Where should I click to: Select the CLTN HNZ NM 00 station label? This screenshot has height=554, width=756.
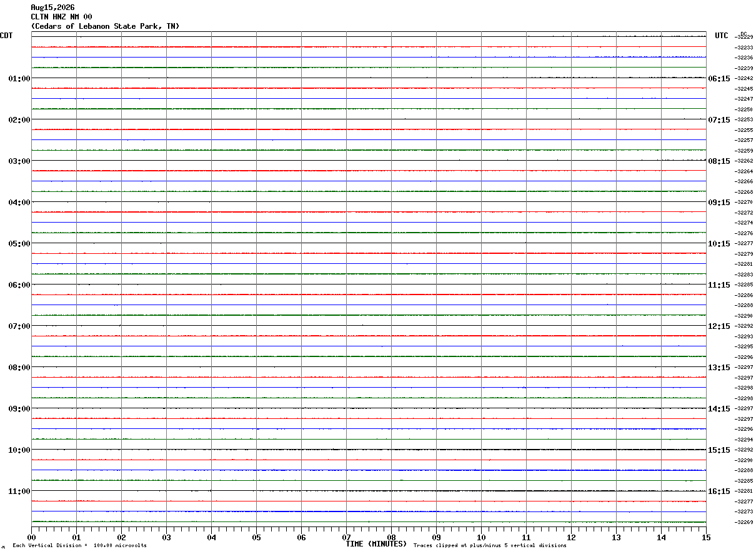coord(61,17)
